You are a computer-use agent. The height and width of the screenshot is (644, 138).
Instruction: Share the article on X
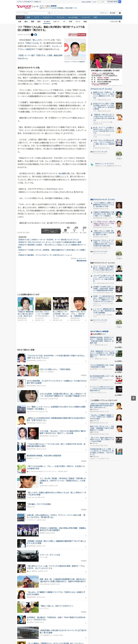(x=32, y=35)
